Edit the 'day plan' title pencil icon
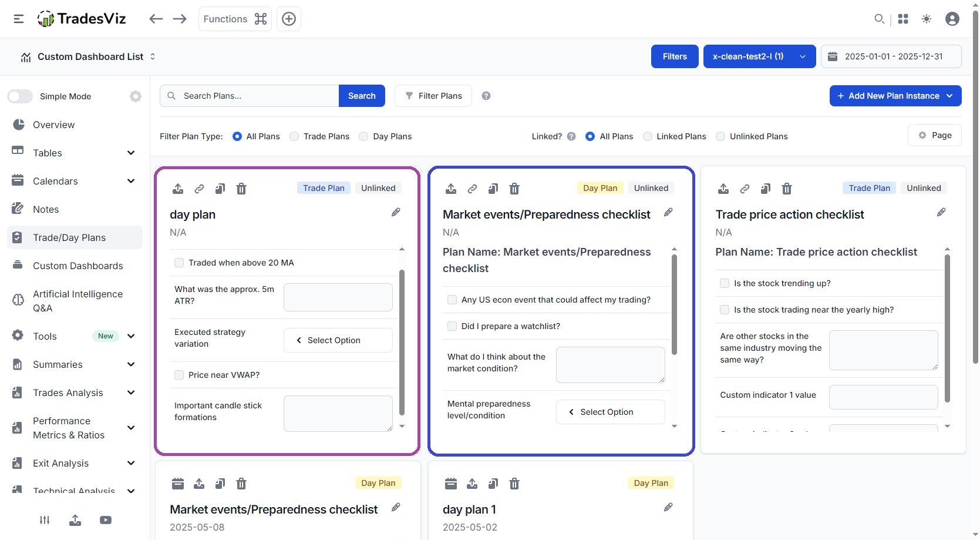Image resolution: width=980 pixels, height=540 pixels. (x=396, y=212)
